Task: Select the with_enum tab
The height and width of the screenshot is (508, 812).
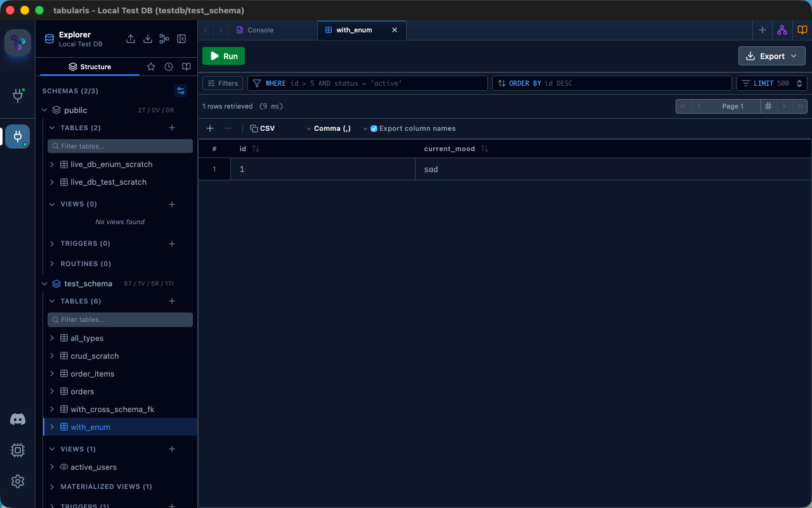Action: click(x=354, y=30)
